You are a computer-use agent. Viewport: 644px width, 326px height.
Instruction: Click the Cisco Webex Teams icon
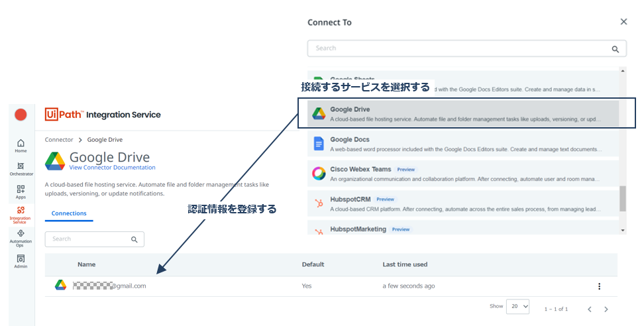319,174
